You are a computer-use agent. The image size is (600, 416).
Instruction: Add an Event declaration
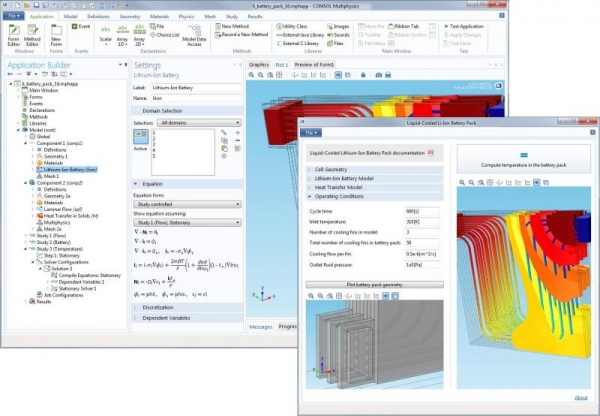(x=81, y=26)
